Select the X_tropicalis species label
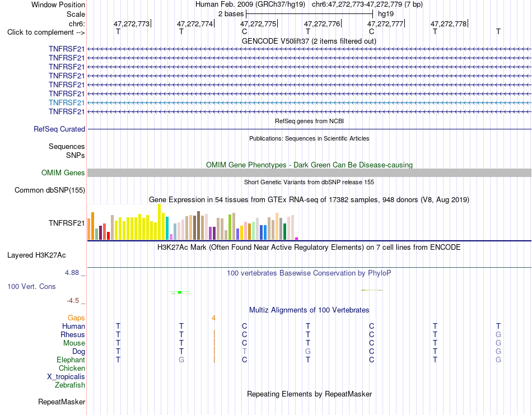The width and height of the screenshot is (532, 415). 66,377
